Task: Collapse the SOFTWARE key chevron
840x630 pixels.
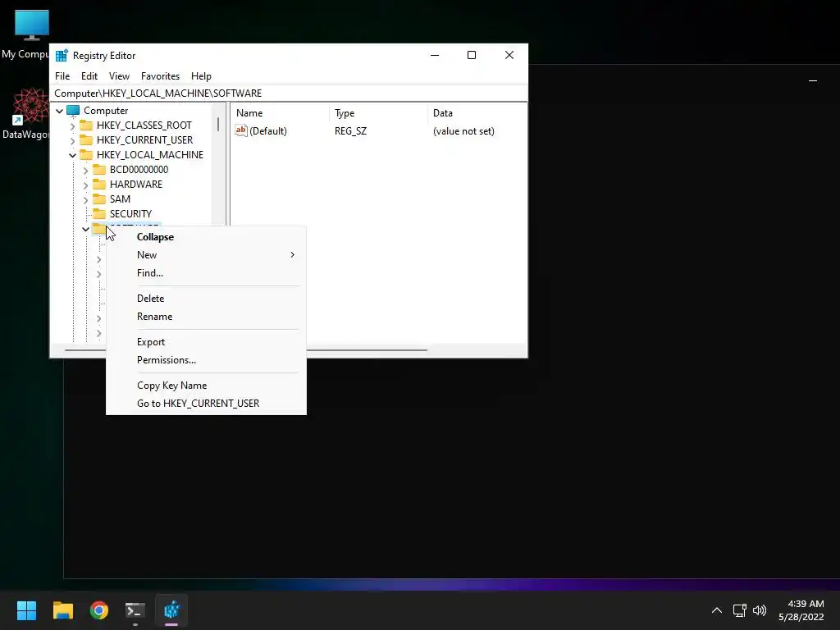Action: coord(85,230)
